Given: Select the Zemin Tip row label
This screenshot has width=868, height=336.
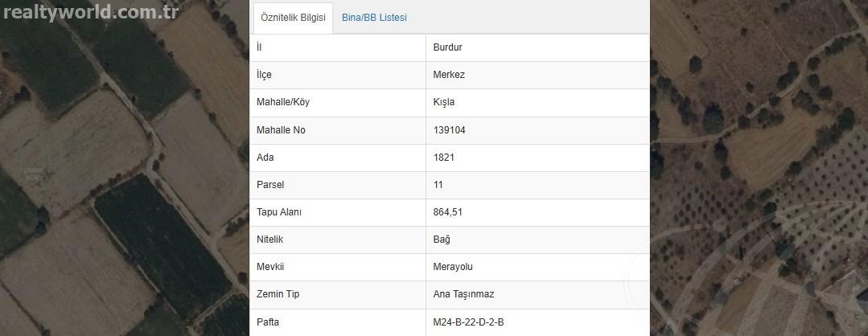Looking at the screenshot, I should point(278,294).
